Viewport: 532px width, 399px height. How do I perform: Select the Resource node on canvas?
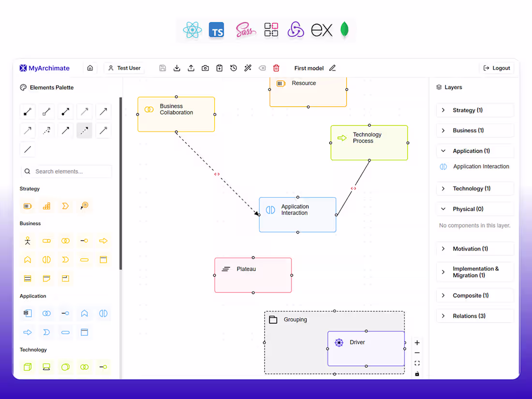(x=308, y=91)
